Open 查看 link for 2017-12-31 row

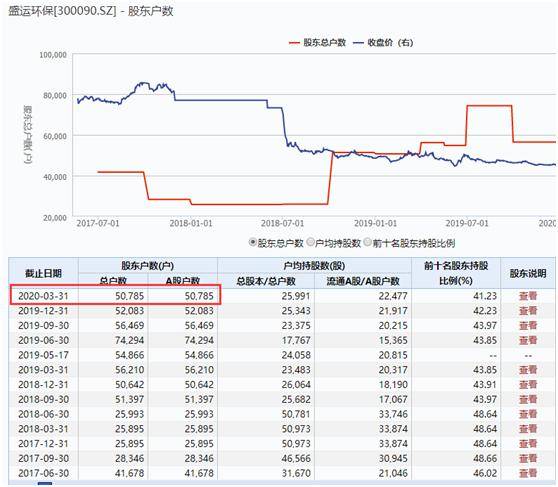coord(528,444)
